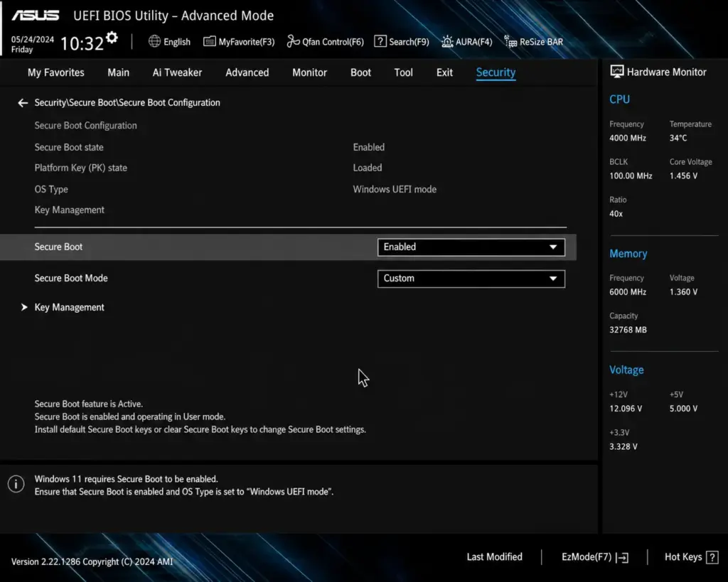Open the Exit tab
This screenshot has width=728, height=582.
[x=444, y=72]
